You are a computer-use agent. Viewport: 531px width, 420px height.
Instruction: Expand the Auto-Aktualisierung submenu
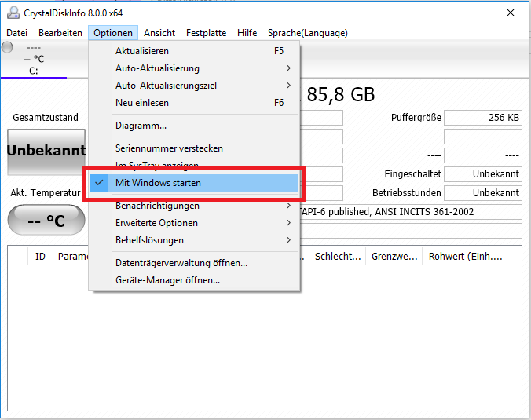point(157,68)
